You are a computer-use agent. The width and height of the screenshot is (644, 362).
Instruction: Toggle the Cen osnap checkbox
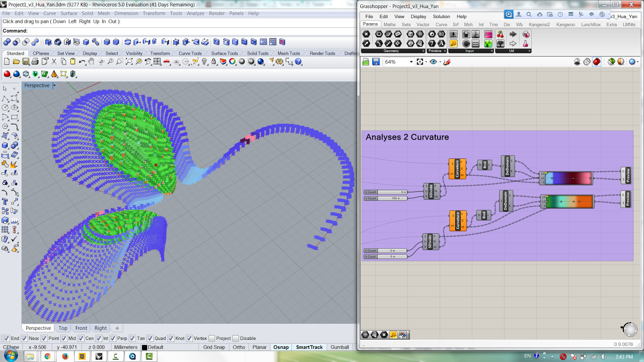pos(81,338)
